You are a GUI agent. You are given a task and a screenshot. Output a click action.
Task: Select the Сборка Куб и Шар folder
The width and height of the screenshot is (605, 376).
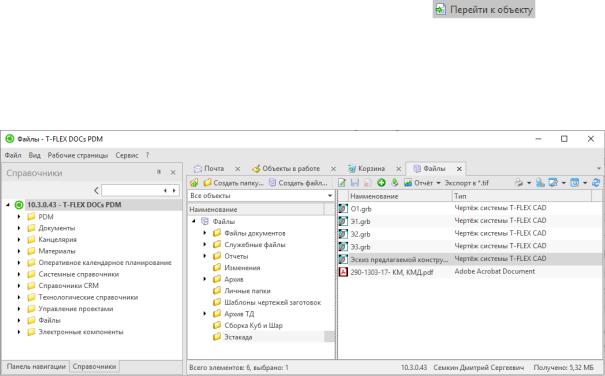click(253, 325)
